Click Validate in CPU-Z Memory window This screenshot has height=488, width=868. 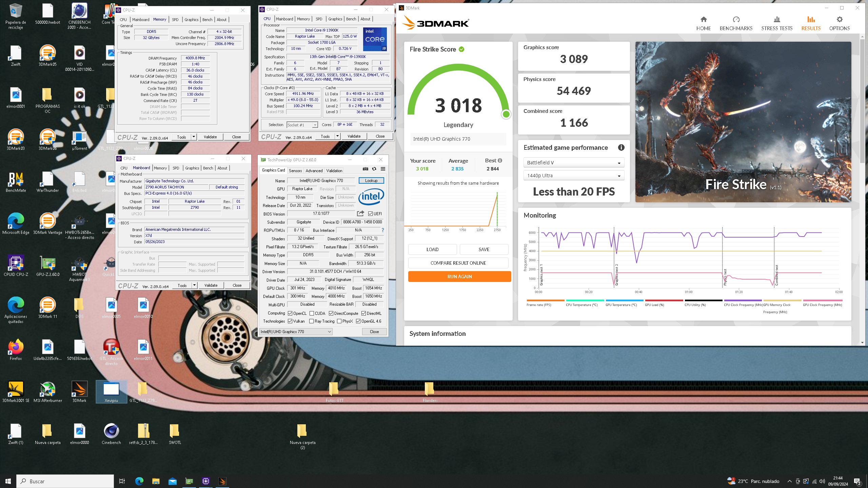[210, 137]
